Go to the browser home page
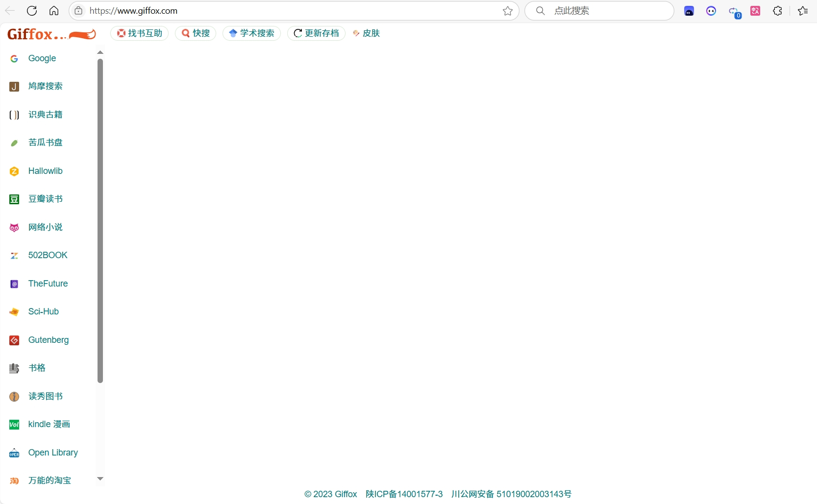Viewport: 817px width, 504px height. (x=54, y=11)
